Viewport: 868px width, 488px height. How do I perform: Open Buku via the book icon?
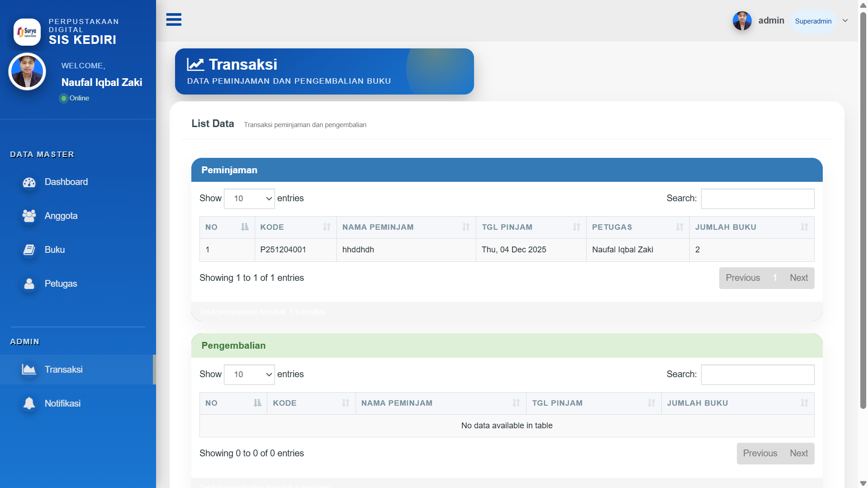[x=29, y=249]
